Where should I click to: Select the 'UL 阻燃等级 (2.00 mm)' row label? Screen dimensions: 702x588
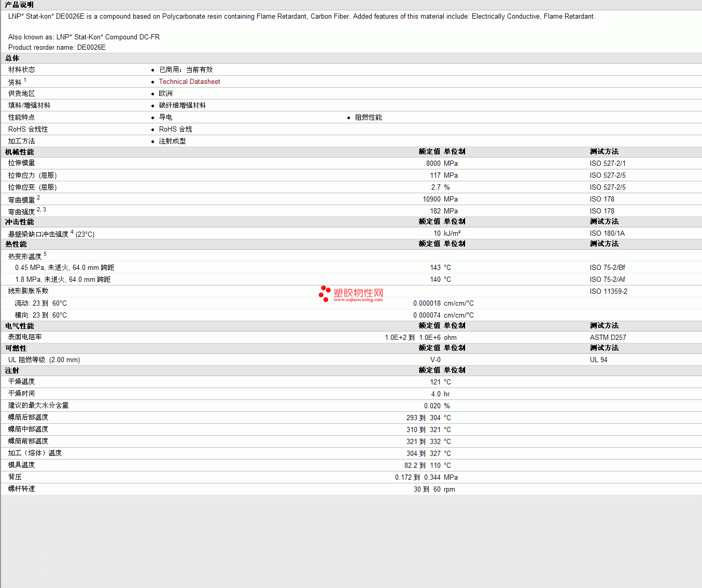pos(44,360)
